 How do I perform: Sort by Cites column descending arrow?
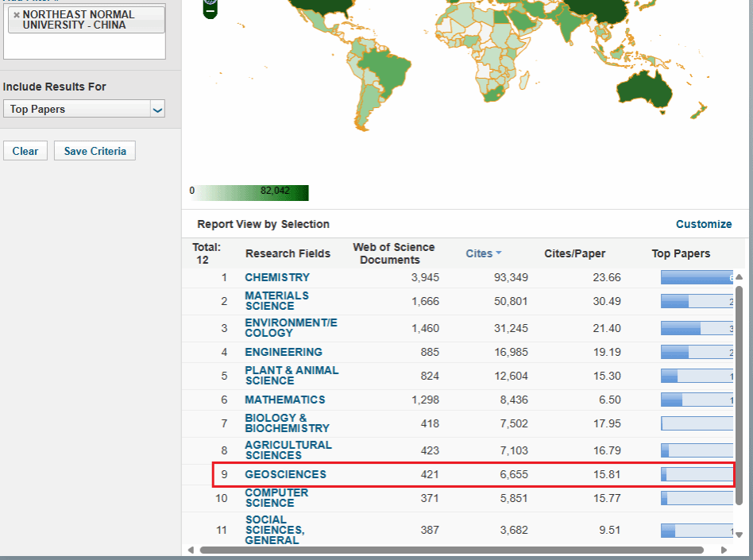[x=499, y=253]
